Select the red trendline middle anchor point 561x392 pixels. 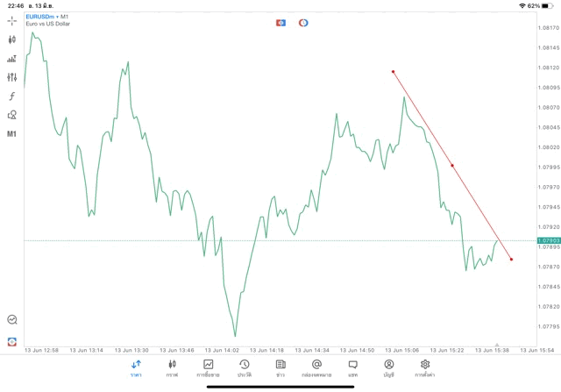(x=452, y=165)
